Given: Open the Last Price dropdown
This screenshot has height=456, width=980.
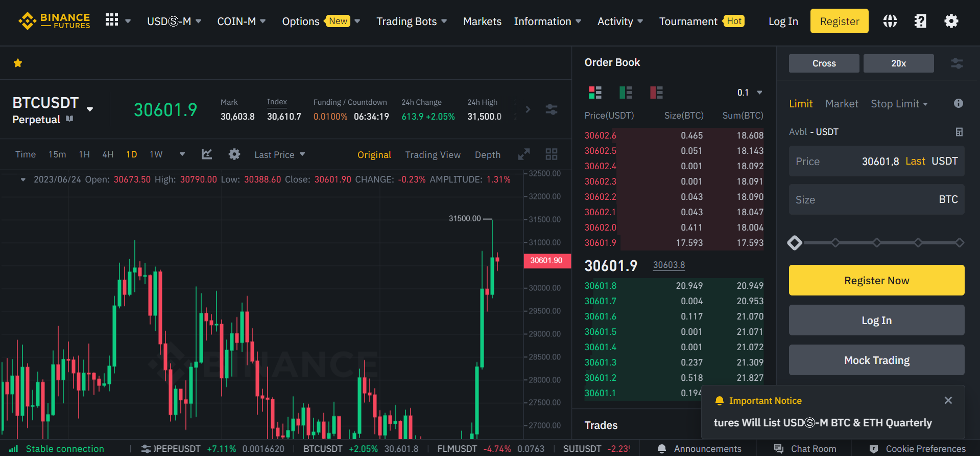Looking at the screenshot, I should click(279, 154).
